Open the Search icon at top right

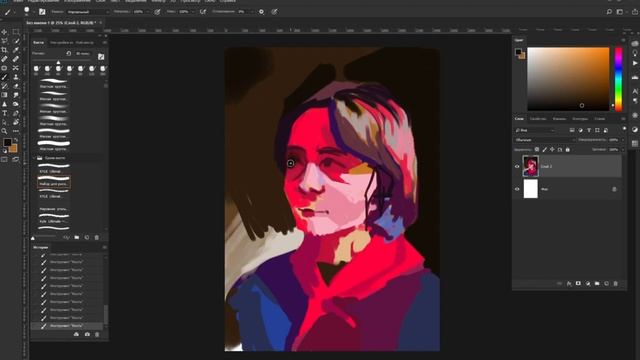pos(609,12)
